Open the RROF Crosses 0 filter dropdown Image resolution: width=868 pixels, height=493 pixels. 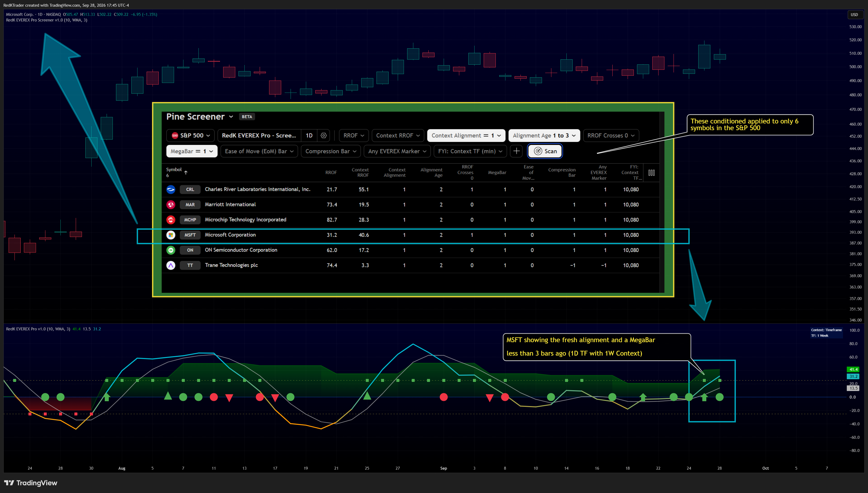[611, 136]
